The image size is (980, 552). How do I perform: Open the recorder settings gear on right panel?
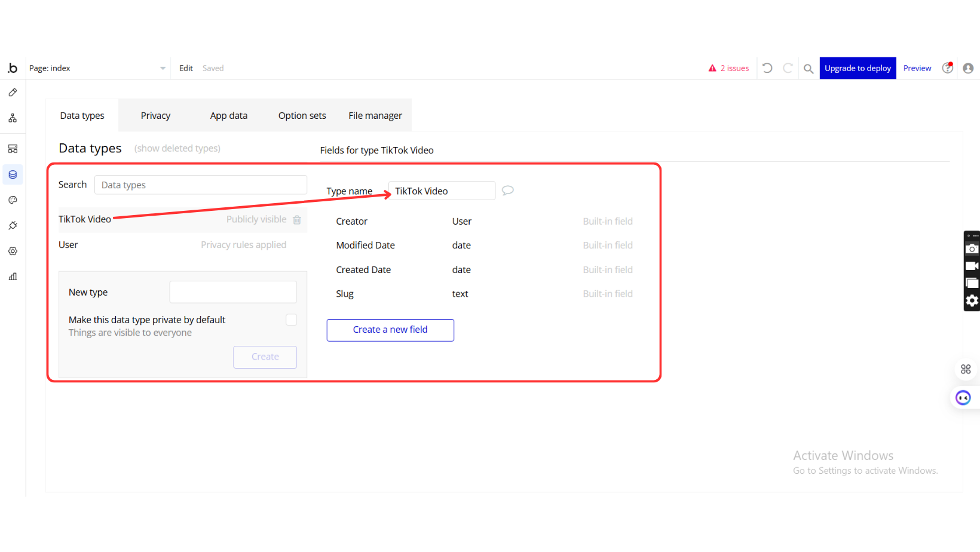click(x=972, y=300)
